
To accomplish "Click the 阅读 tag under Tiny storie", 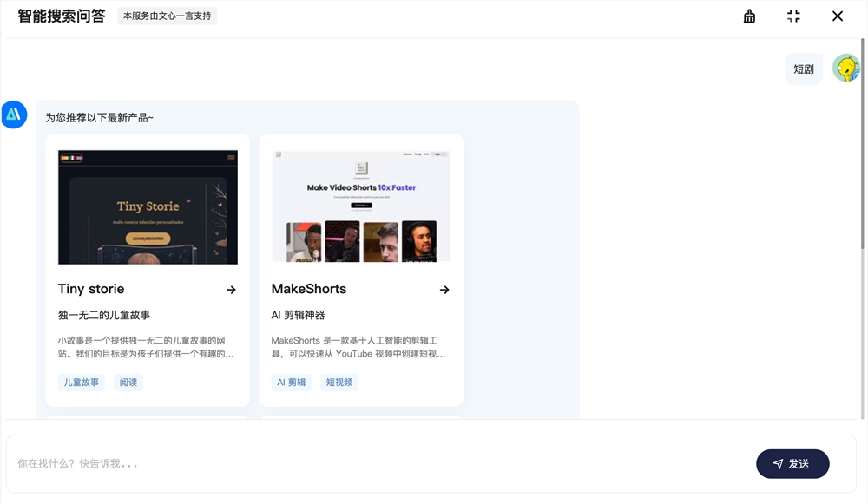I will pos(128,382).
